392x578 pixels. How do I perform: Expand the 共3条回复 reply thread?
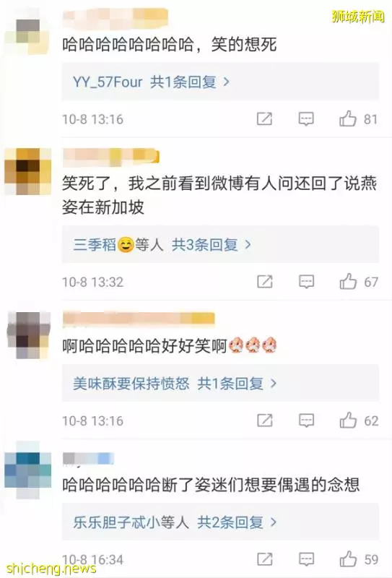click(x=212, y=244)
